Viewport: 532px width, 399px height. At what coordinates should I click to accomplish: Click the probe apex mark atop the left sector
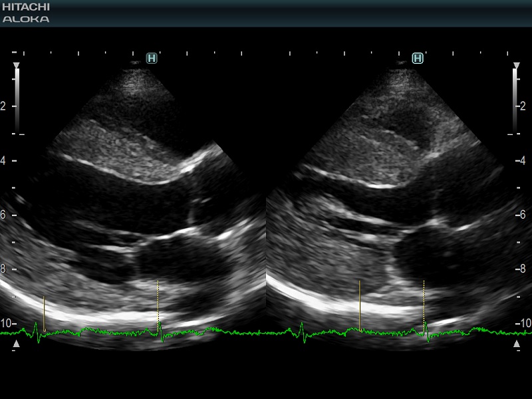coord(135,63)
